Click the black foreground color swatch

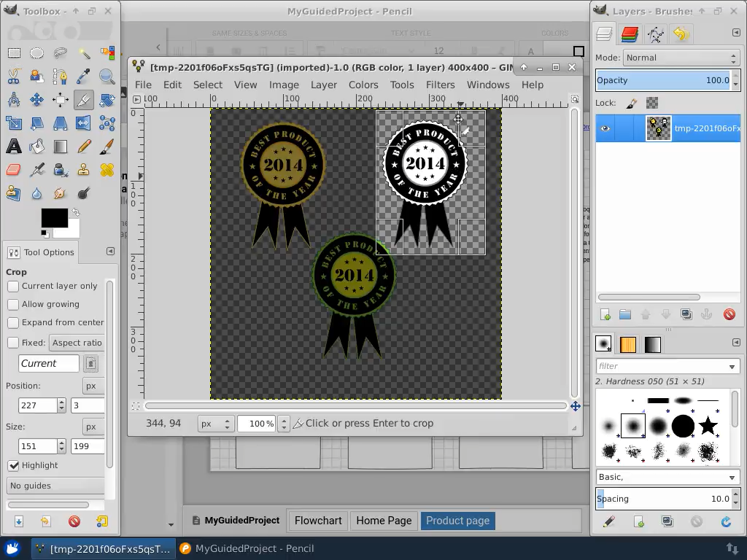pyautogui.click(x=54, y=217)
